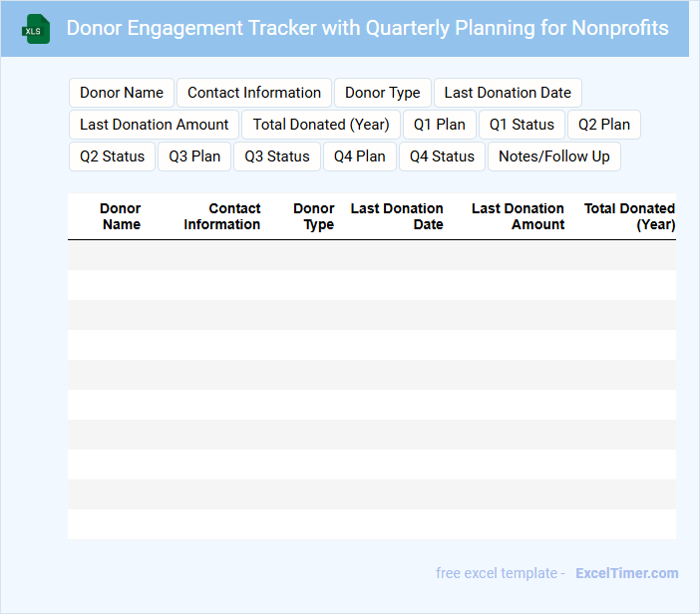This screenshot has height=614, width=700.
Task: Choose the Notes/Follow Up tag
Action: tap(554, 156)
